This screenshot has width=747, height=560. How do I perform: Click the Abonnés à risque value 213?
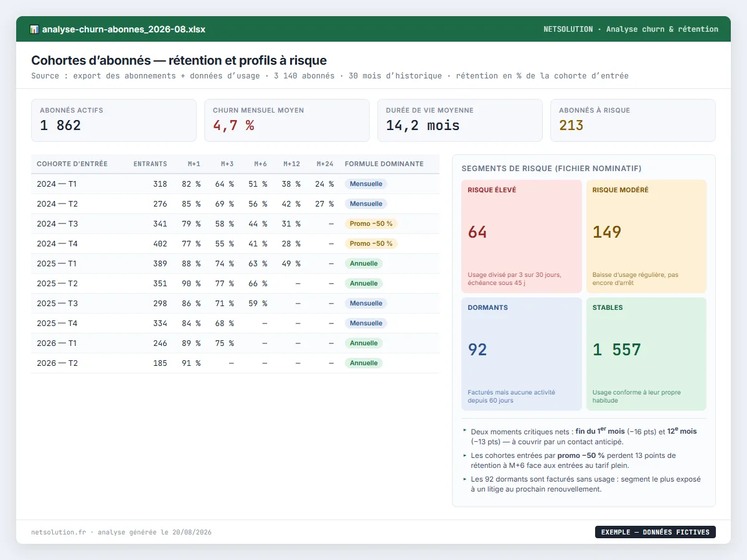point(571,126)
